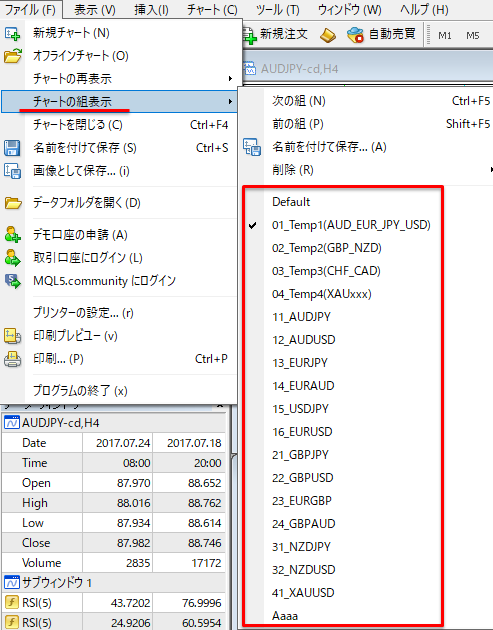Select プログラムの終了 (x)
This screenshot has height=630, width=493.
click(x=119, y=391)
